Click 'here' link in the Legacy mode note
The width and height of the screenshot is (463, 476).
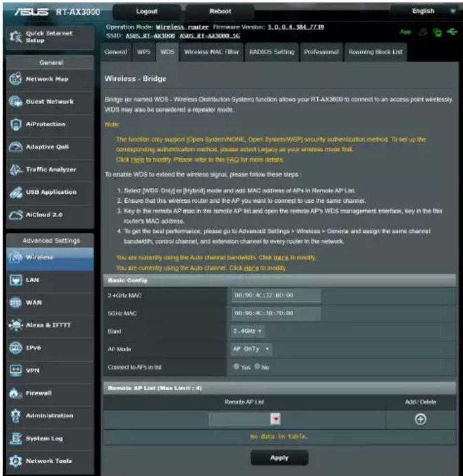(x=137, y=160)
